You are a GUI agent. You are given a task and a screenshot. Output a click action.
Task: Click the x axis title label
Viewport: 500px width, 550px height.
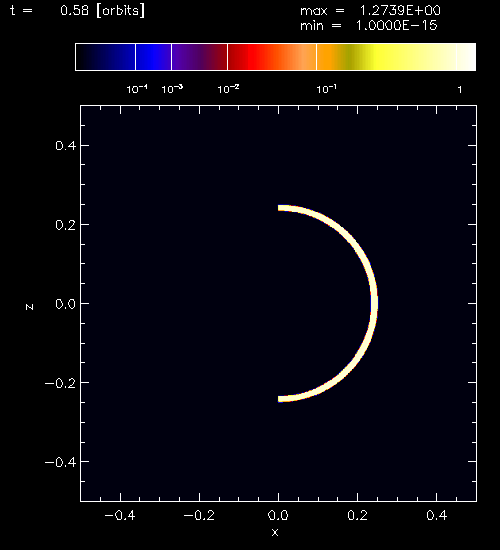(275, 532)
